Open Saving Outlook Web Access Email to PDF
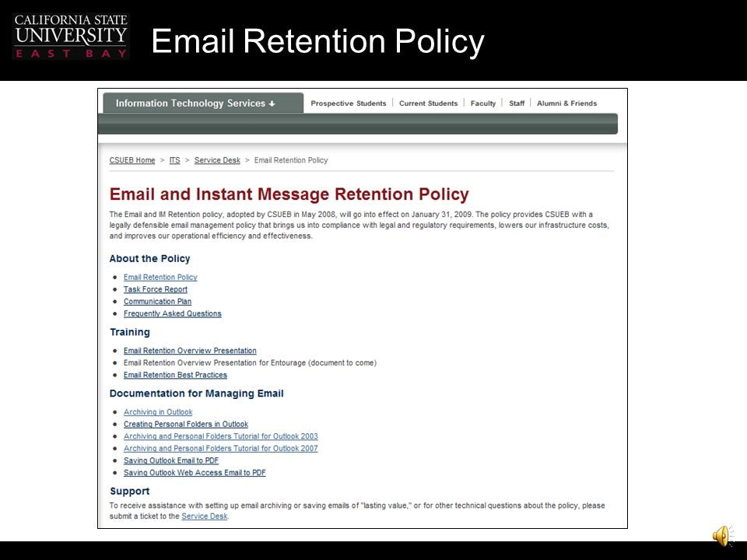This screenshot has height=560, width=747. pyautogui.click(x=195, y=473)
